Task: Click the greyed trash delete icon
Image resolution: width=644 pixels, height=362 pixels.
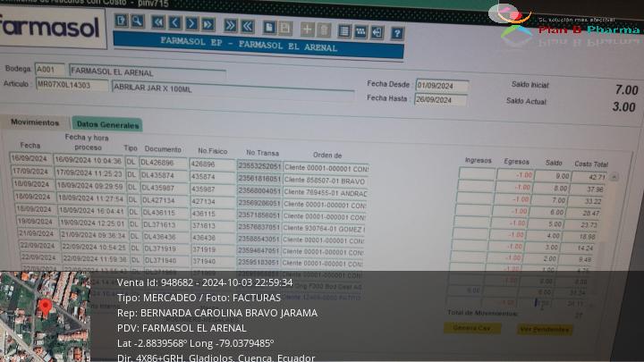Action: tap(324, 30)
